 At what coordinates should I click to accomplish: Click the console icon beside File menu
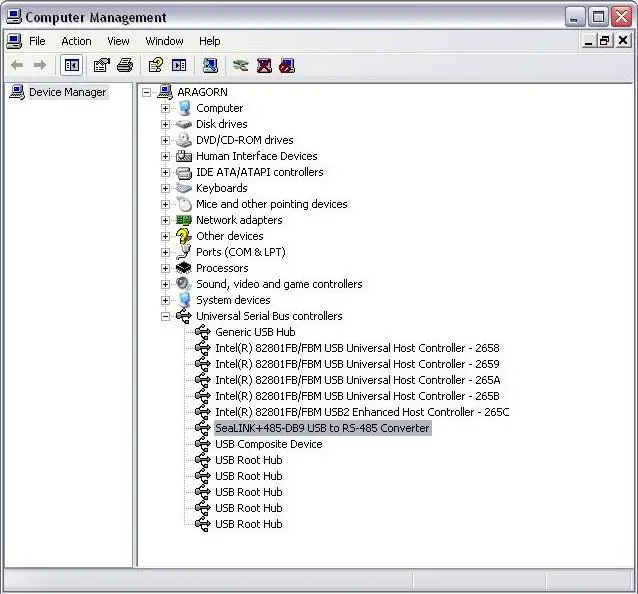click(x=14, y=41)
